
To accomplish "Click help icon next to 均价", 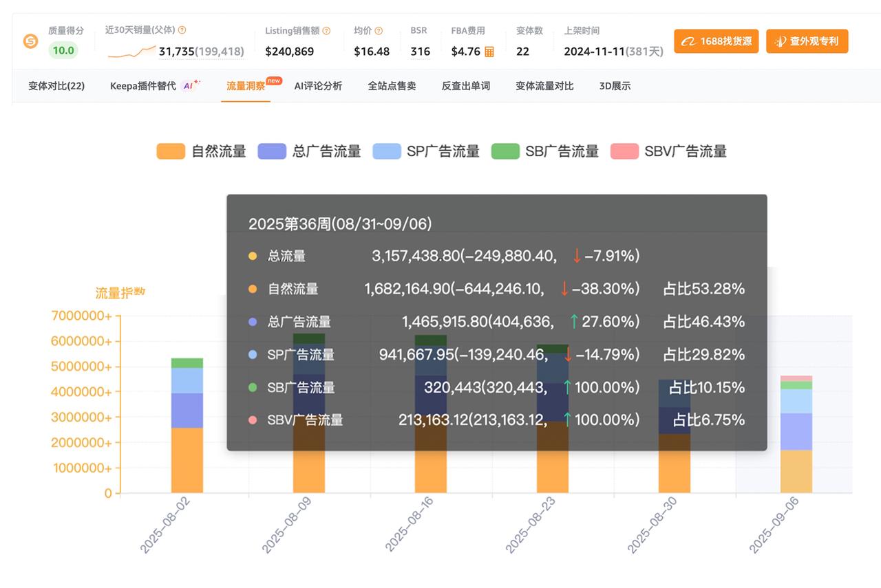I will point(379,31).
